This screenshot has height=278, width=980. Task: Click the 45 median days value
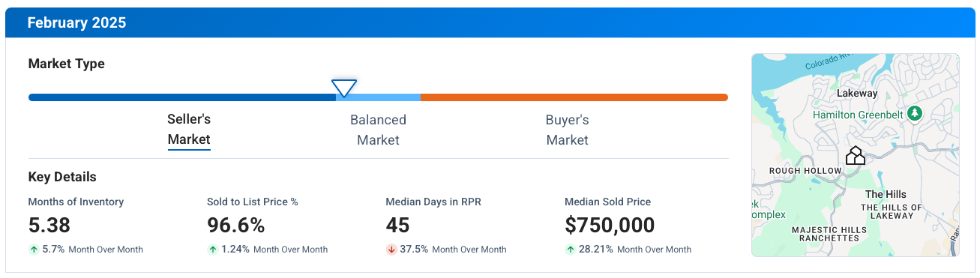click(397, 225)
